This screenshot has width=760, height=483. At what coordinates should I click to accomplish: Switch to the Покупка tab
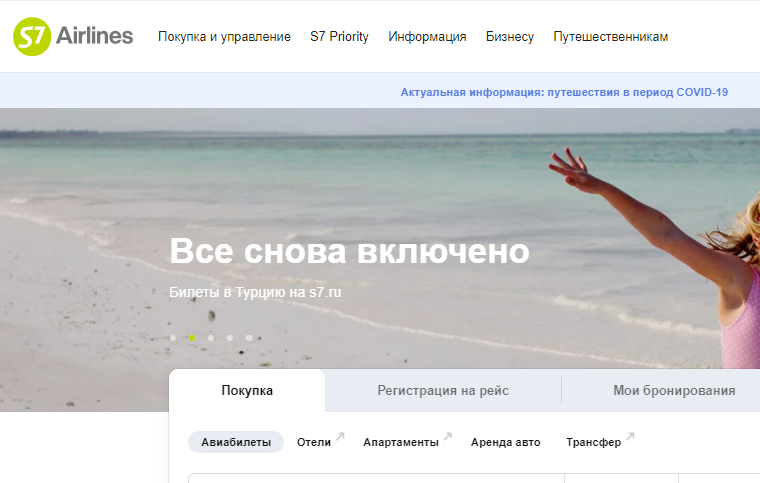point(247,390)
